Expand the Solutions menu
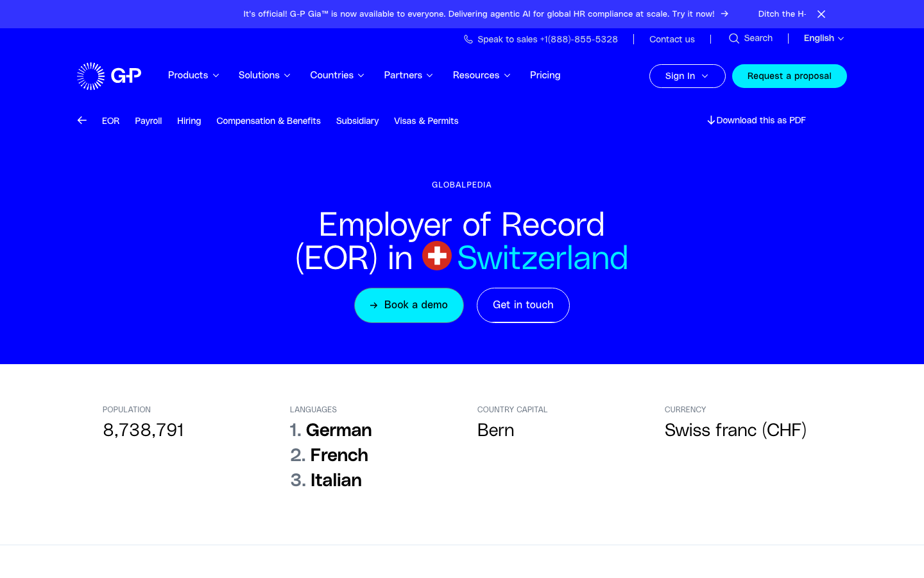 click(x=264, y=75)
